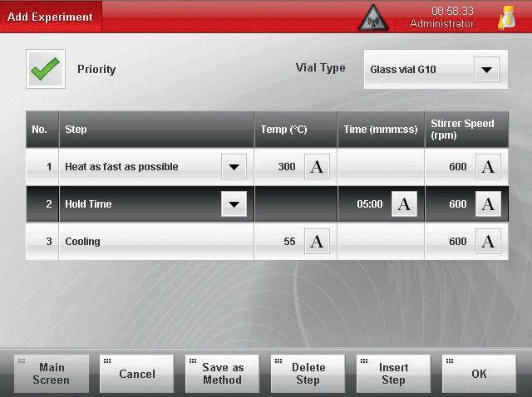This screenshot has height=397, width=532.
Task: Edit Cooling temperature with A icon
Action: click(x=316, y=242)
